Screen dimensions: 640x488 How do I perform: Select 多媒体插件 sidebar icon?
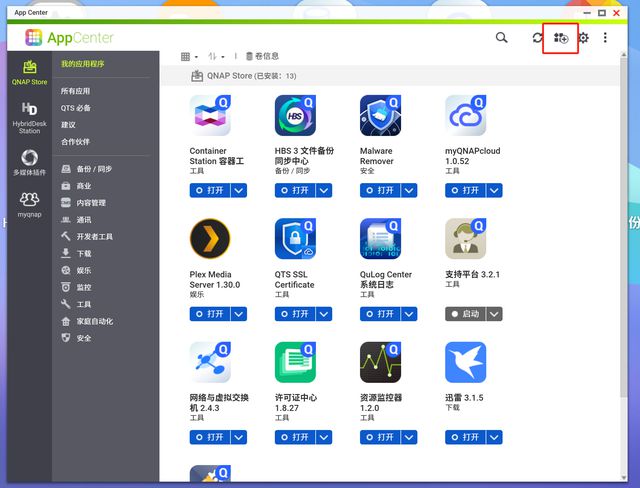pos(29,162)
